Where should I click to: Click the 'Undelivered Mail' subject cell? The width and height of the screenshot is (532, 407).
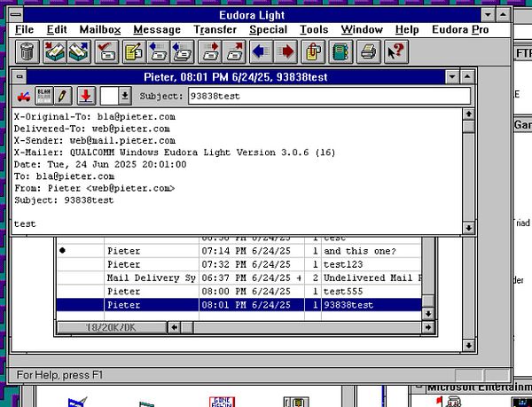(x=372, y=278)
